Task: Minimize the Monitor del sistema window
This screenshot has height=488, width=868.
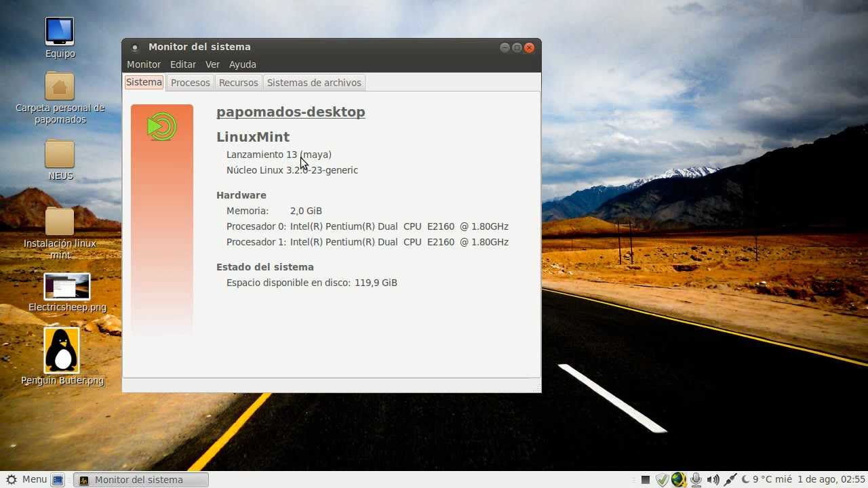Action: pyautogui.click(x=505, y=47)
